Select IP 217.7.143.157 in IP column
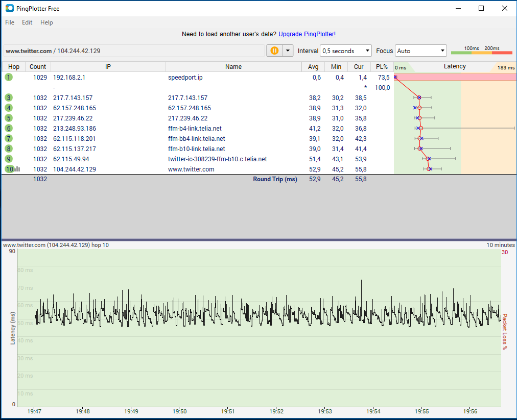 tap(73, 97)
